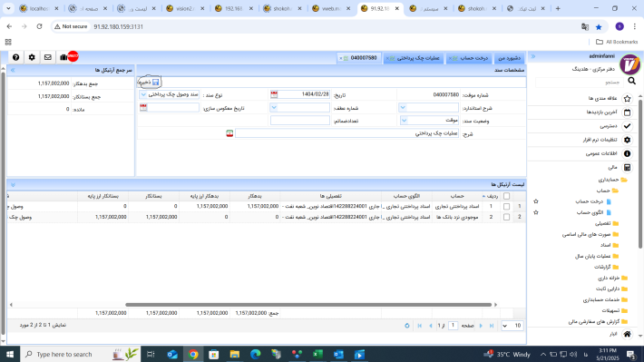Check the checkbox for article row 2
This screenshot has width=644, height=362.
506,217
